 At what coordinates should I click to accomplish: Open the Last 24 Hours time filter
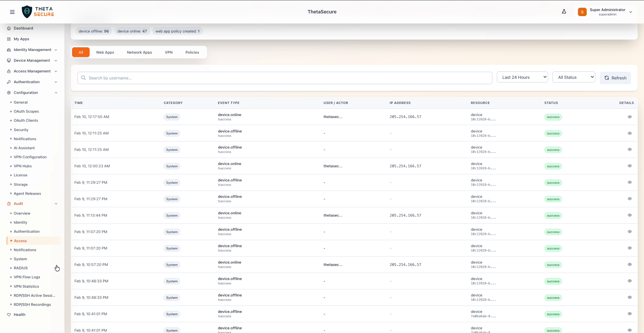pyautogui.click(x=522, y=77)
